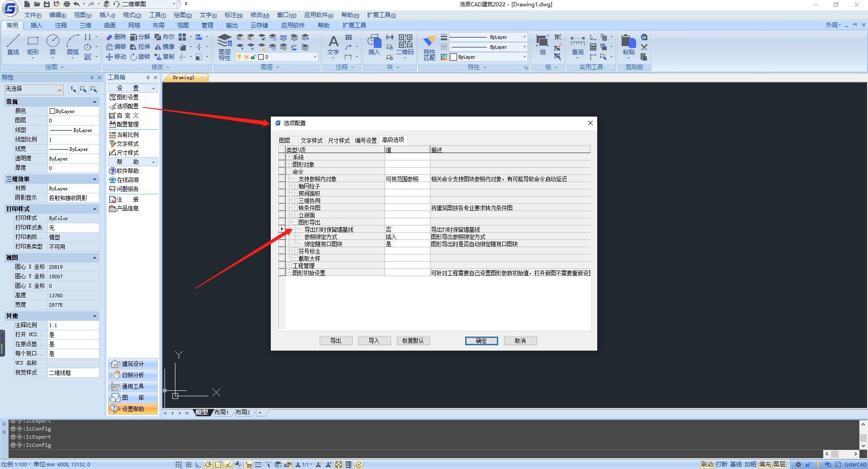Click the 特性匹配 match properties icon
This screenshot has height=469, width=868.
pos(429,47)
